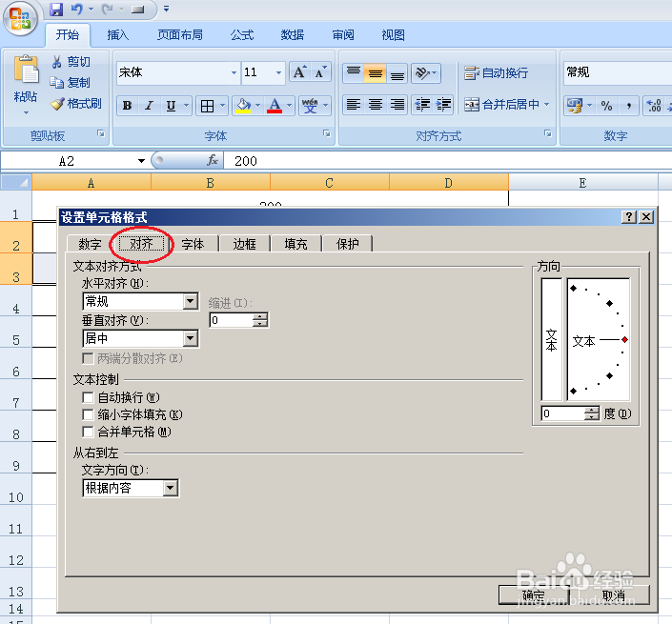Apply comma style format
This screenshot has width=672, height=624.
(628, 106)
